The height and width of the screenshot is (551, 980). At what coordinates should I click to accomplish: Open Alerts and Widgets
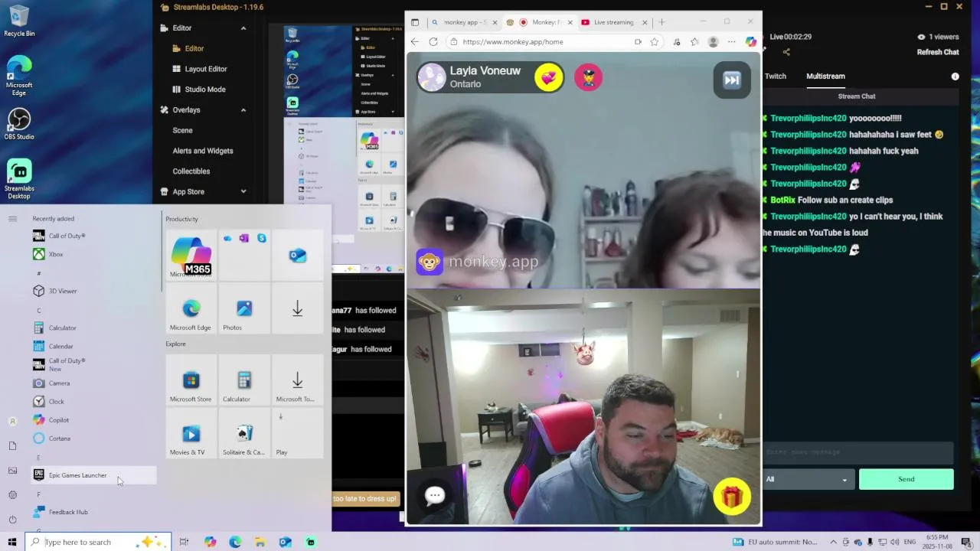point(202,151)
